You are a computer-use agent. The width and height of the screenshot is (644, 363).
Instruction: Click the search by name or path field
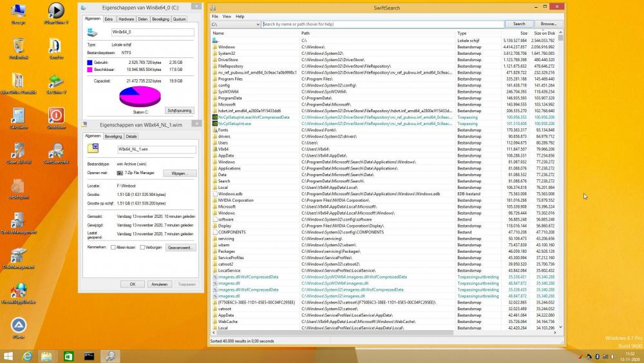coord(383,25)
